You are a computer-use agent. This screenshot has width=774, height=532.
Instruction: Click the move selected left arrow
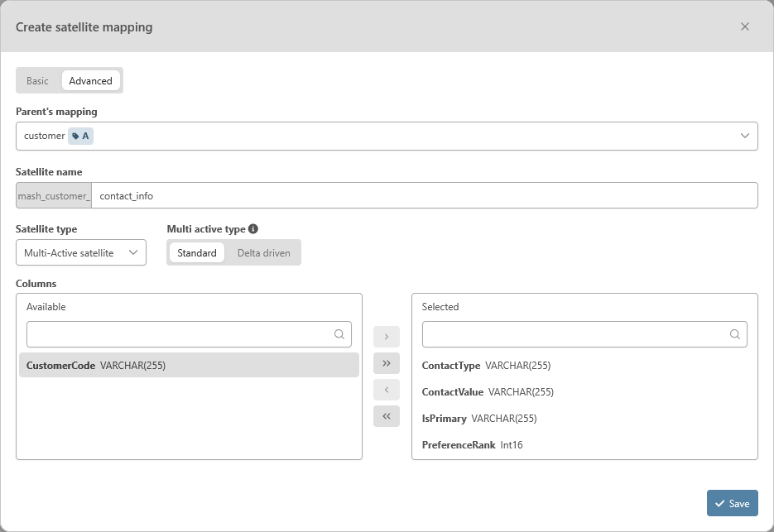387,390
